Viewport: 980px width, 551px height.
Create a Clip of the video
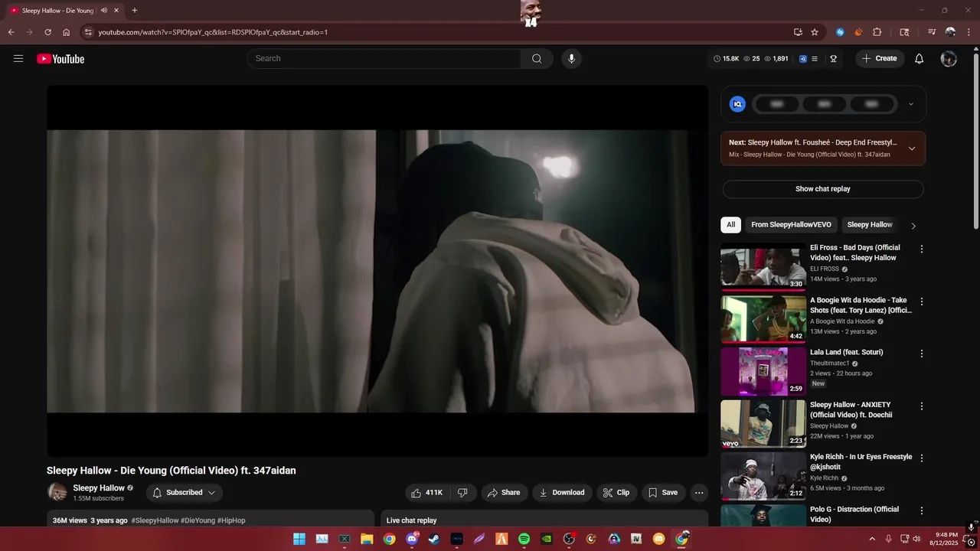click(x=616, y=493)
